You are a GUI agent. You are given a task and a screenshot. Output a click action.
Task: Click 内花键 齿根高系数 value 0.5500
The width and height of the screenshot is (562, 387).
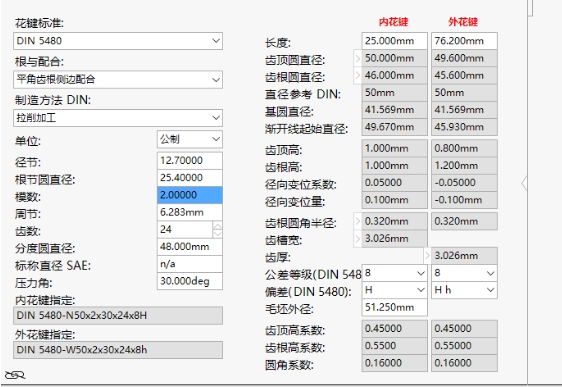394,346
